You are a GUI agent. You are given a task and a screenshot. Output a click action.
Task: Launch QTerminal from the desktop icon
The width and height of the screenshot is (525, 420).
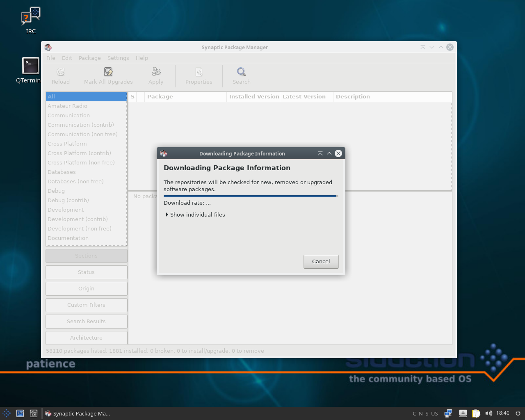point(31,66)
